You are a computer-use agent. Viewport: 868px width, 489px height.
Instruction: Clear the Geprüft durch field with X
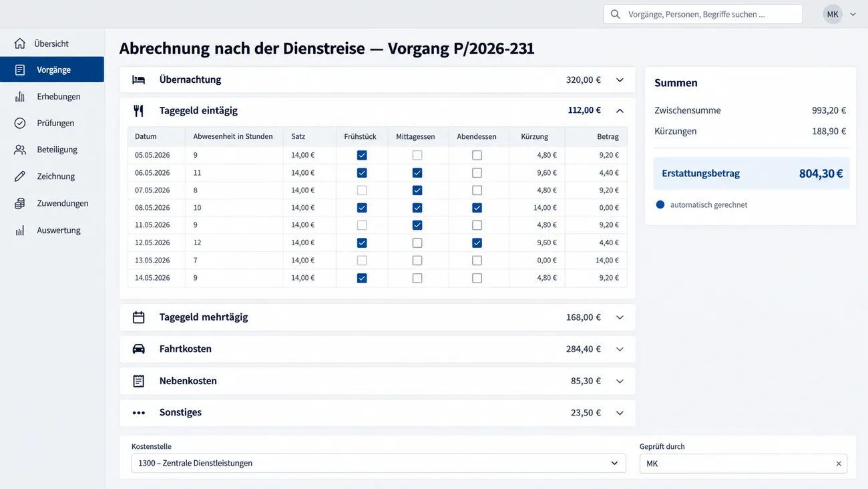pyautogui.click(x=839, y=464)
